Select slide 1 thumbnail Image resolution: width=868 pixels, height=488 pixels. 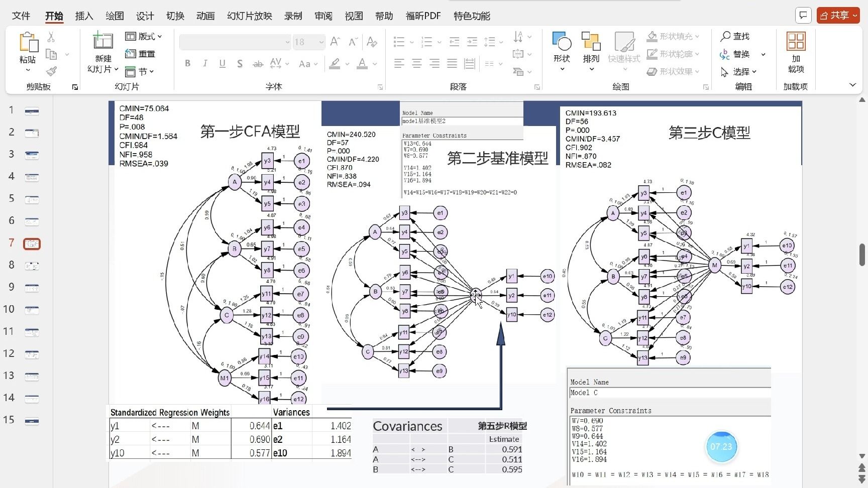coord(32,111)
